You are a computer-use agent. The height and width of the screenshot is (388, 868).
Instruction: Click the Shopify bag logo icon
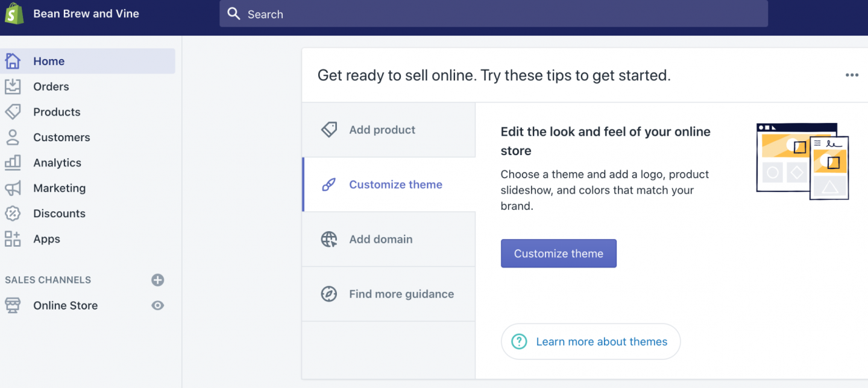14,13
